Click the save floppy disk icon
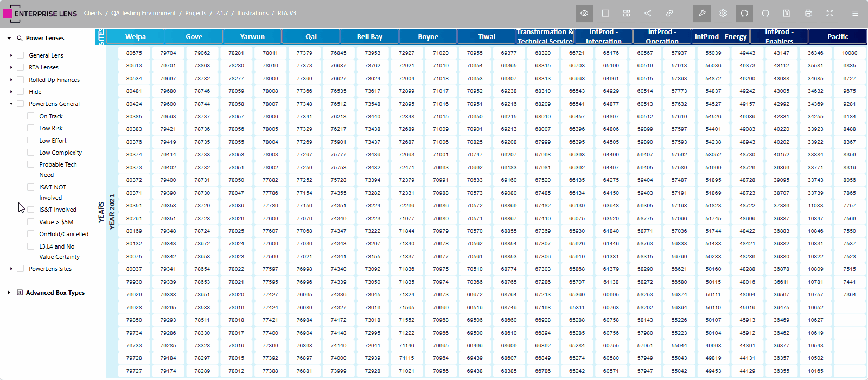The image size is (868, 380). click(787, 13)
